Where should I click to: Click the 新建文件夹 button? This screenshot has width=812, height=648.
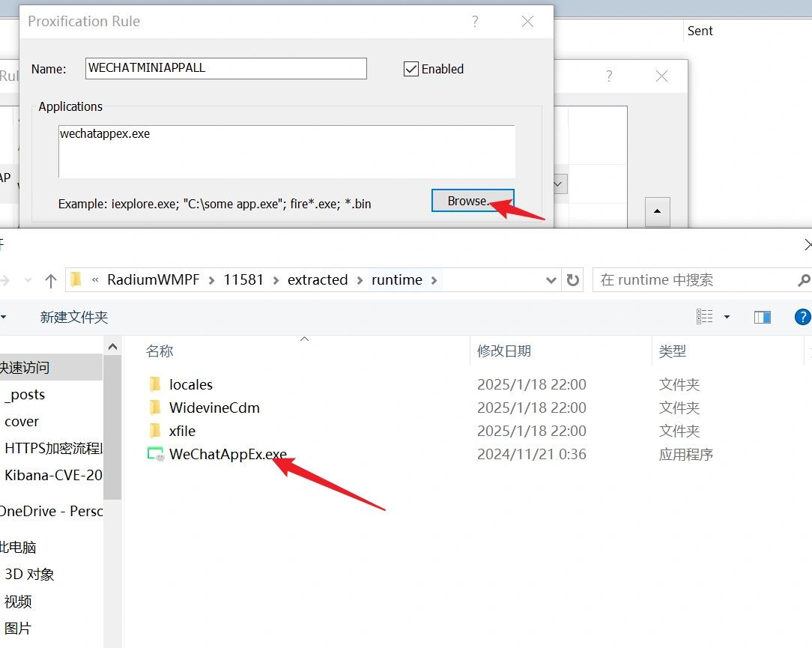coord(74,317)
